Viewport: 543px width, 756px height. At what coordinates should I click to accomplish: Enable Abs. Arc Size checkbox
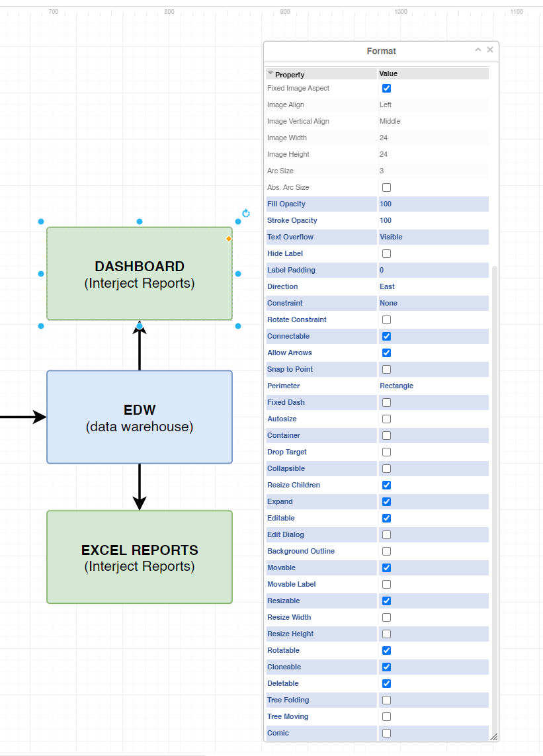click(x=387, y=188)
